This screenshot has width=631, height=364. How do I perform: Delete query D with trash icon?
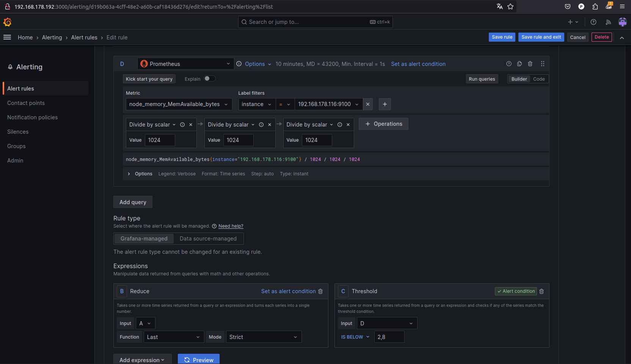click(530, 64)
